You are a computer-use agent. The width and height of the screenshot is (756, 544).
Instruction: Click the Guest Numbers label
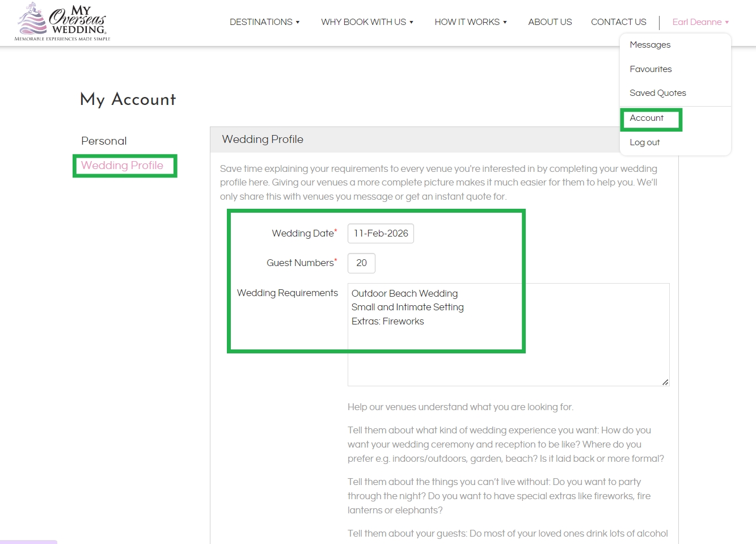click(302, 263)
